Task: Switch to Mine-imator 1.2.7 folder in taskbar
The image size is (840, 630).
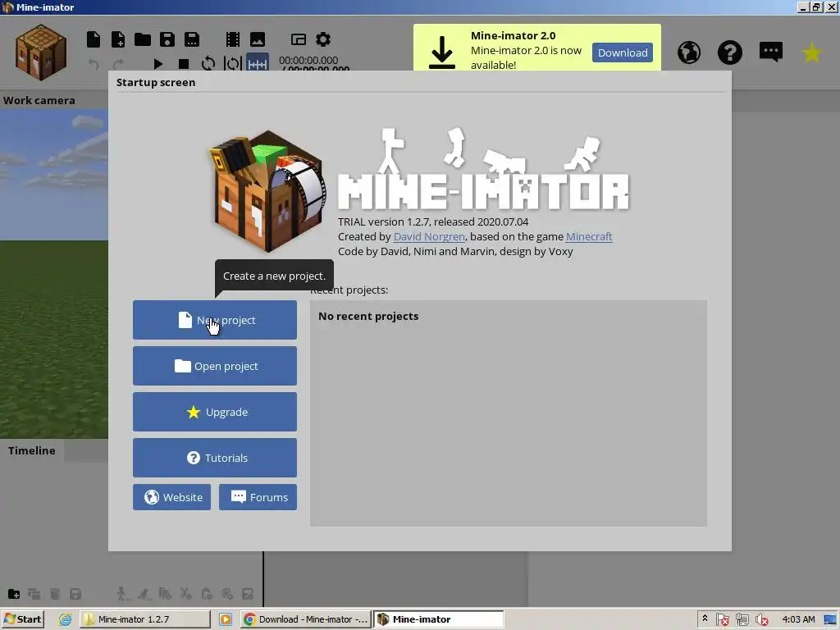Action: click(145, 619)
